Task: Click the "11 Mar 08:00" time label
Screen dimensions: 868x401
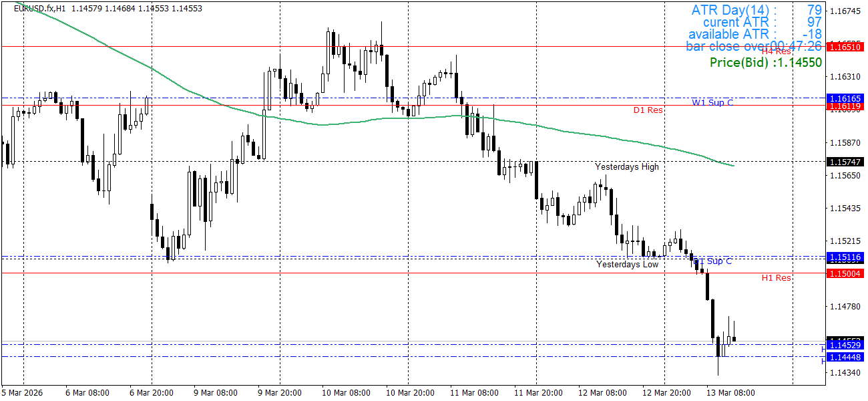Action: (x=475, y=392)
